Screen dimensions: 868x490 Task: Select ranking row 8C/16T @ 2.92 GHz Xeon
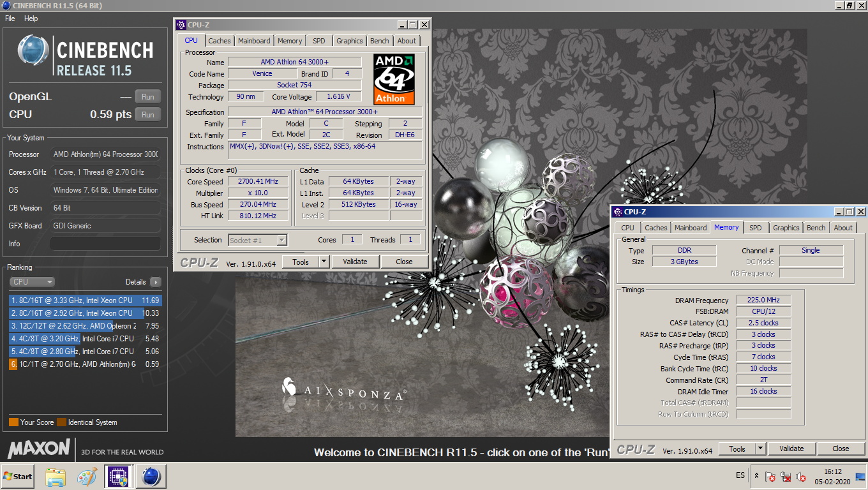click(86, 313)
